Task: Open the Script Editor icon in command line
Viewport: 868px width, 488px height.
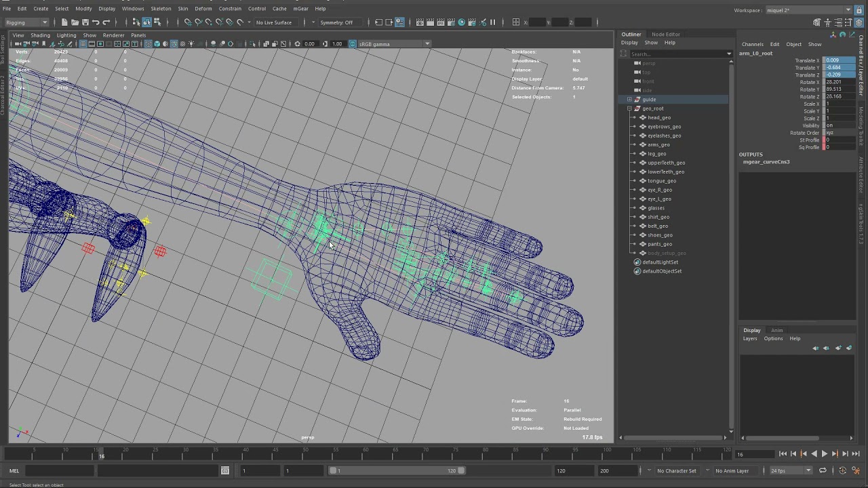Action: tap(225, 471)
